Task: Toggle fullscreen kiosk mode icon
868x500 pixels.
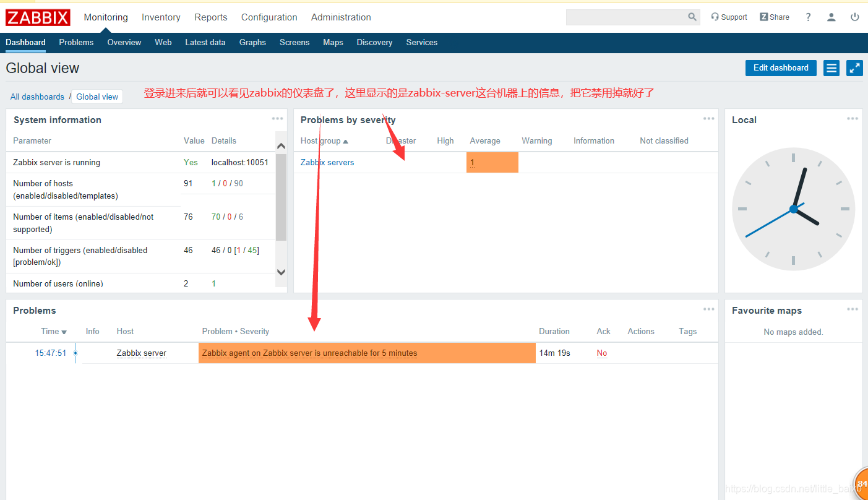Action: click(x=854, y=68)
